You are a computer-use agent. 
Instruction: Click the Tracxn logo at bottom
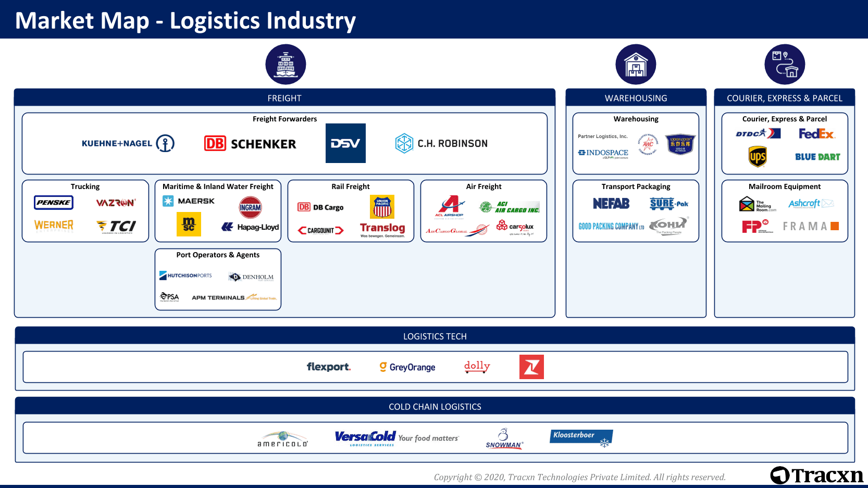point(816,475)
